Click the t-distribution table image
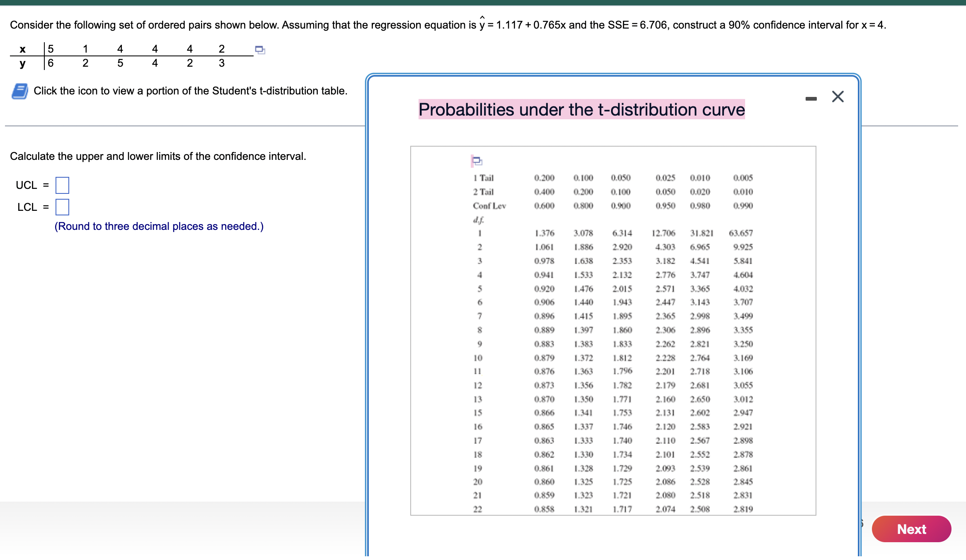This screenshot has width=966, height=560. pyautogui.click(x=613, y=331)
